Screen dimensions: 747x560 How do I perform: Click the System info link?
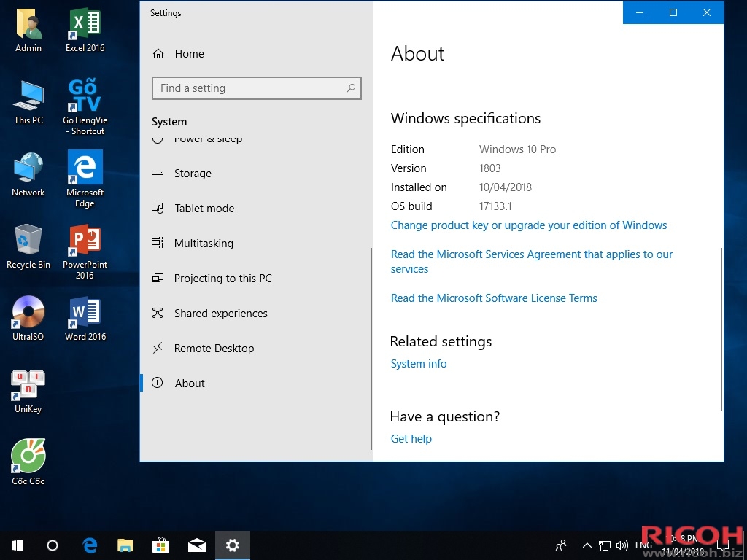418,363
